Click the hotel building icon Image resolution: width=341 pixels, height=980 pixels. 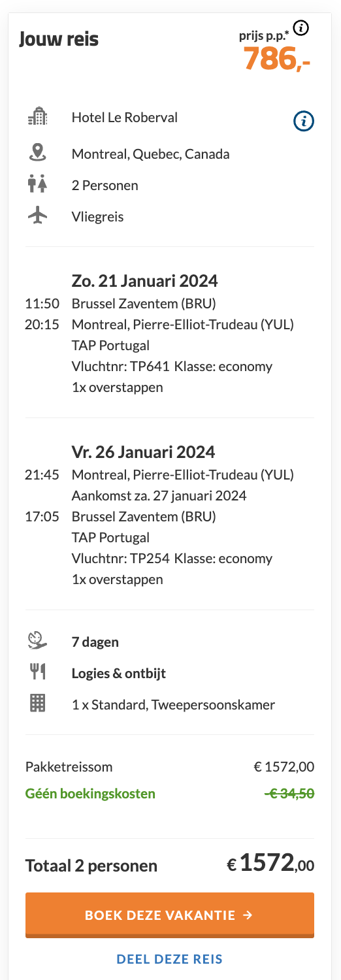tap(38, 118)
